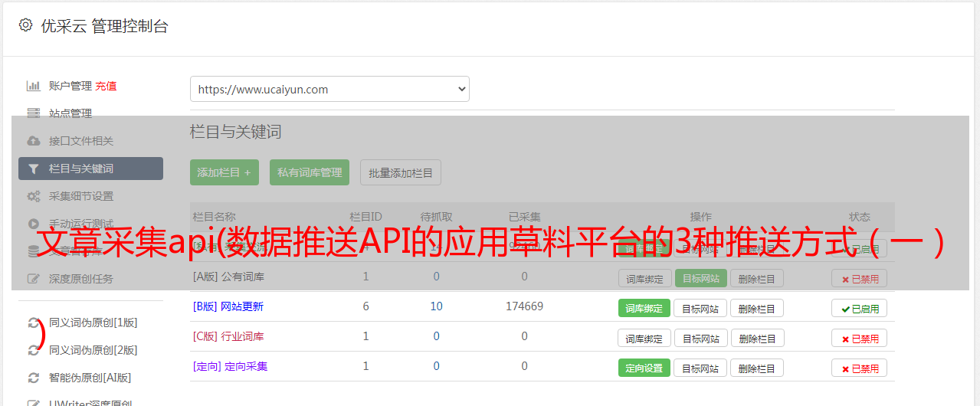Click the refresh icon for 智能伪原创[AI版]
The width and height of the screenshot is (980, 406).
[x=34, y=378]
